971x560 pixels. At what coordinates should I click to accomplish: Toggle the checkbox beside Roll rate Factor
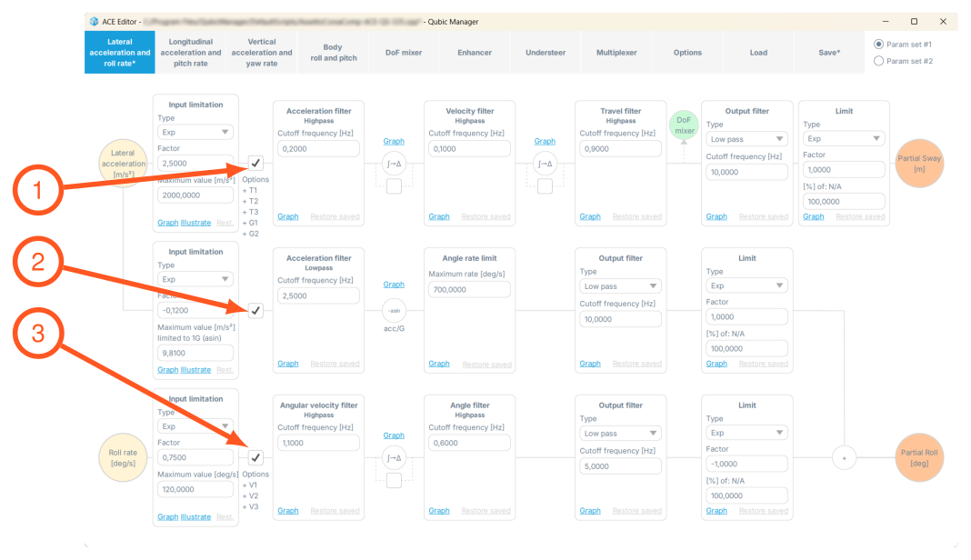tap(255, 457)
